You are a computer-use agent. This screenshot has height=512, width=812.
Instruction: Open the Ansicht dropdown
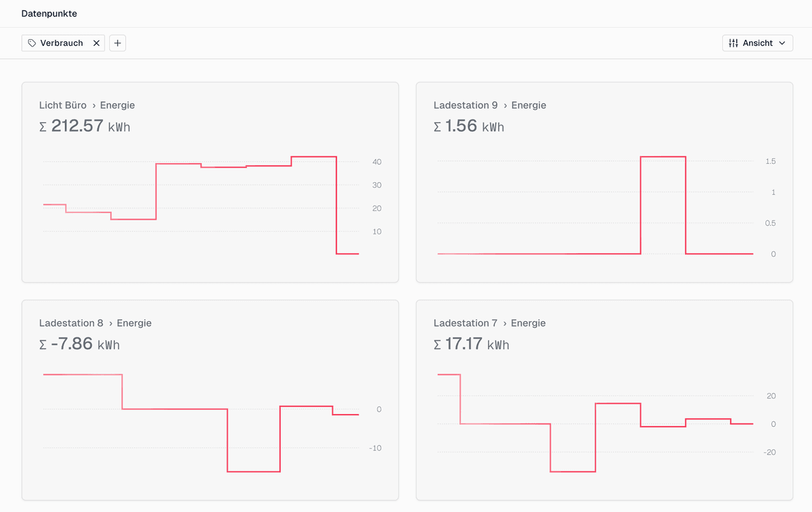click(757, 43)
